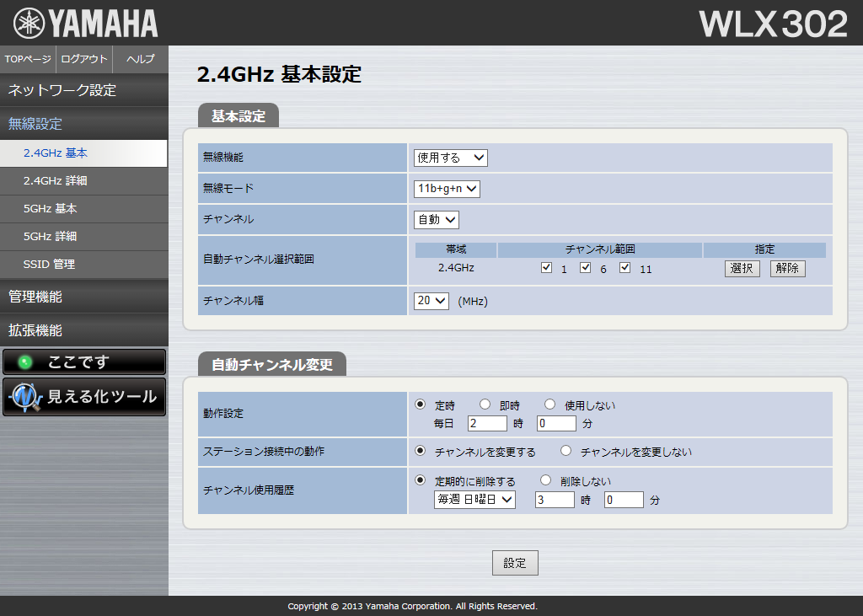Uncheck channel 1 checkbox
863x616 pixels.
tap(546, 268)
